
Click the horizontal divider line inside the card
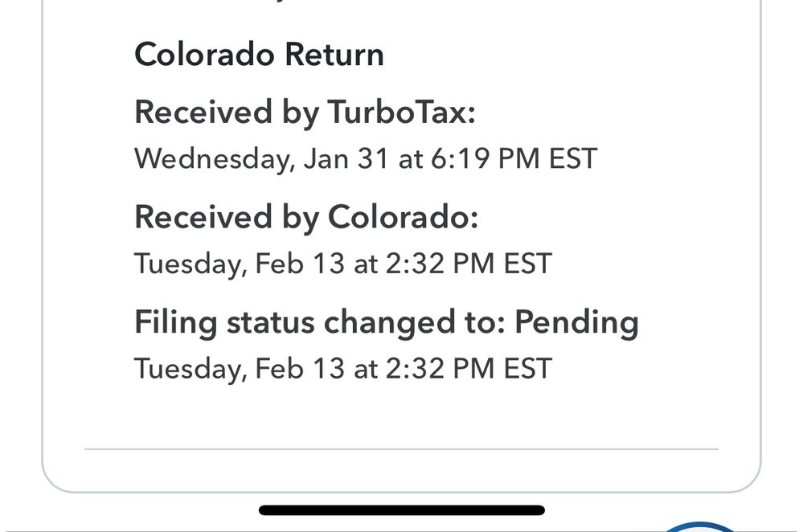[401, 449]
